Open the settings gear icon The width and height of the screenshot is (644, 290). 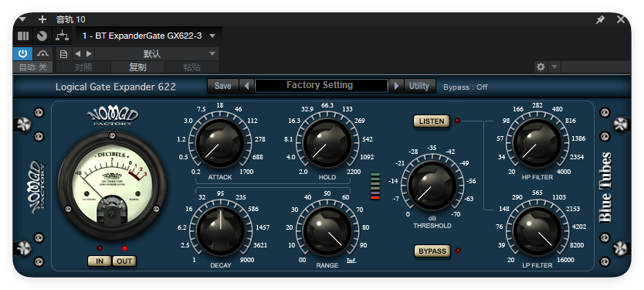coord(541,67)
